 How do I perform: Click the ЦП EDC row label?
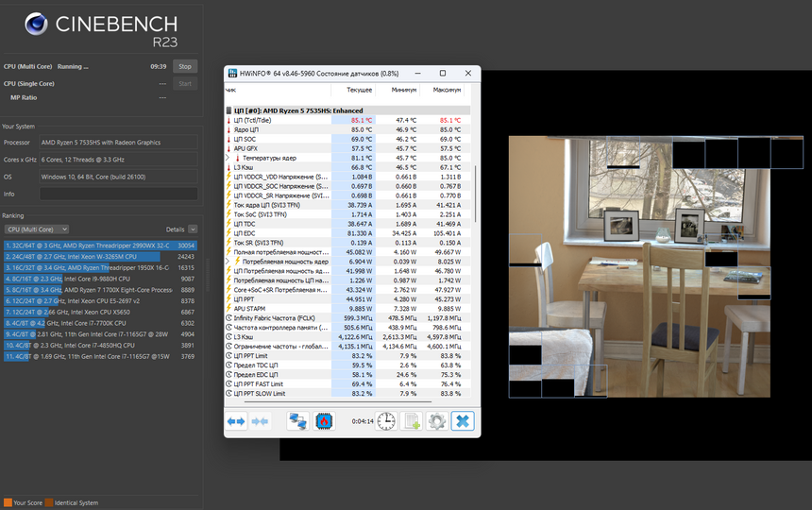coord(245,233)
